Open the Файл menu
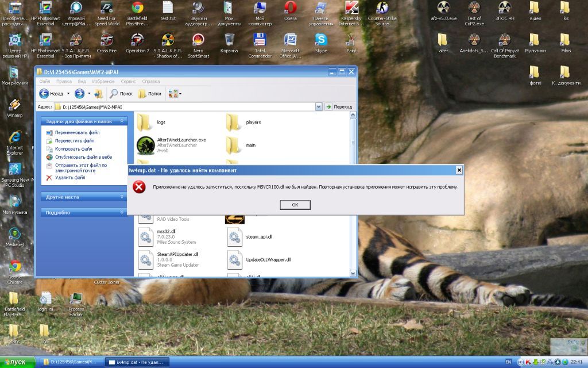The image size is (588, 368). tap(45, 81)
